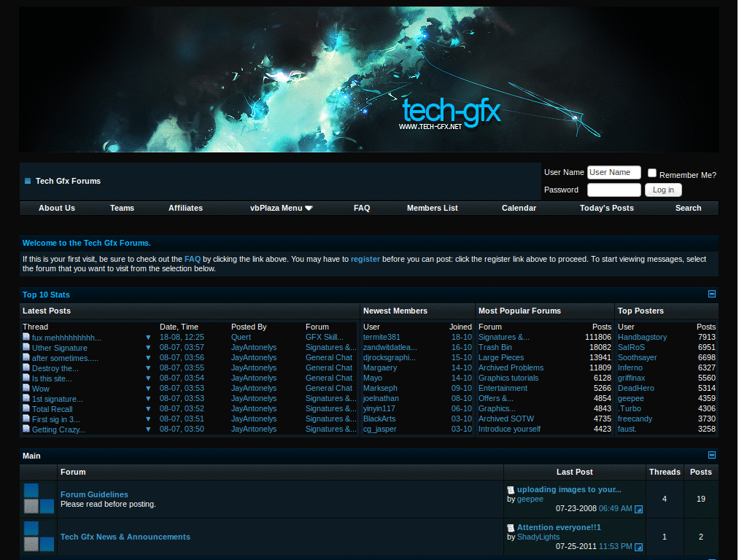Viewport: 747px width, 560px height.
Task: Click the forum icon beside Tech Gfx Forums title
Action: (28, 180)
